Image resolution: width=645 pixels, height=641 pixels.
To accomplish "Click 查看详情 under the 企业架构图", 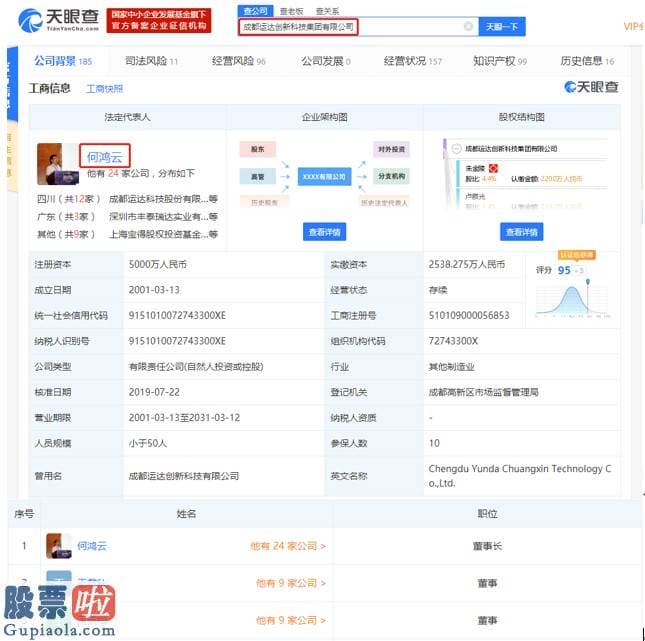I will (x=325, y=232).
